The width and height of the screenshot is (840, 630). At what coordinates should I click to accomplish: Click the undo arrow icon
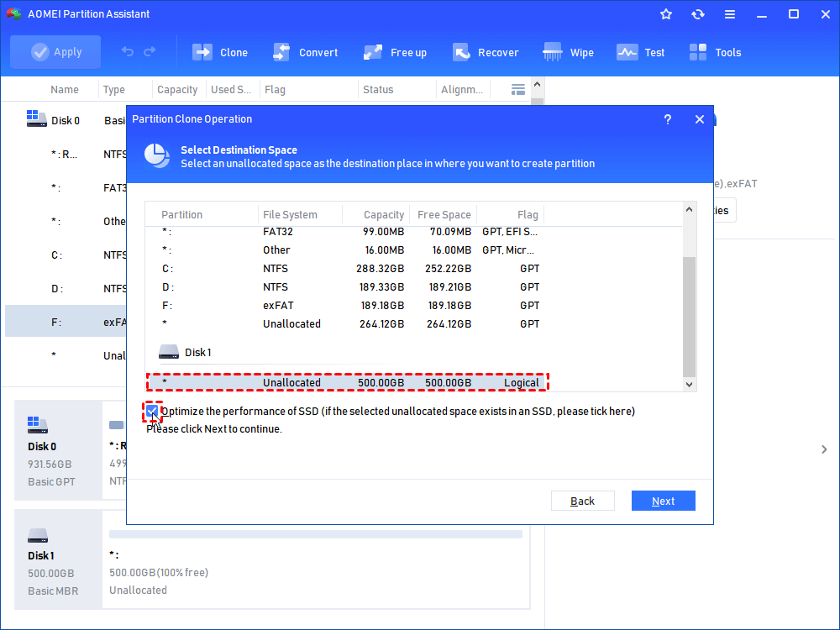click(x=128, y=51)
